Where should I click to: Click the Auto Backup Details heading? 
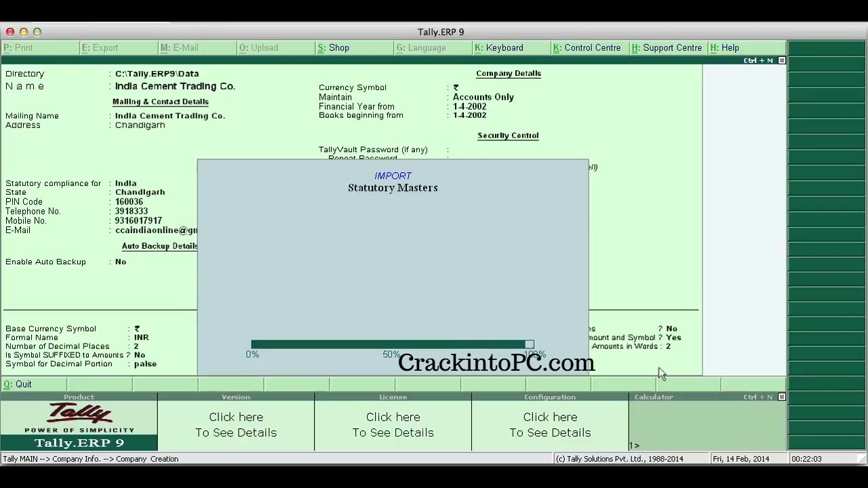(x=159, y=246)
